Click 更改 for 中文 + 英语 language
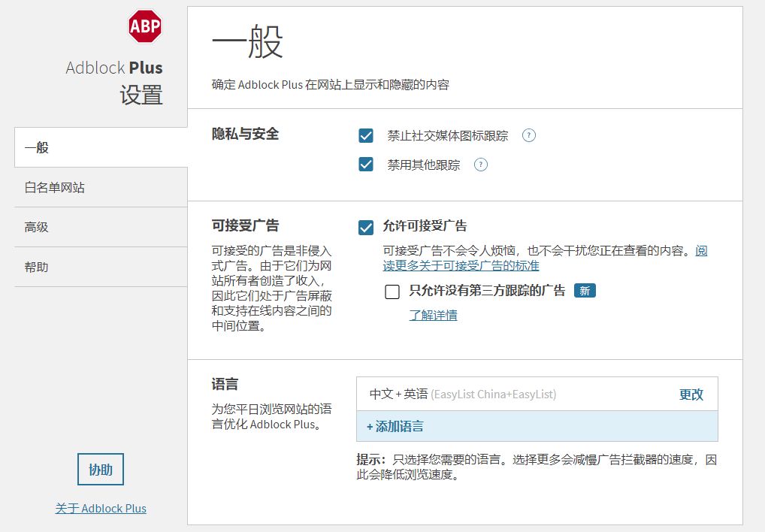This screenshot has height=532, width=765. pyautogui.click(x=691, y=394)
